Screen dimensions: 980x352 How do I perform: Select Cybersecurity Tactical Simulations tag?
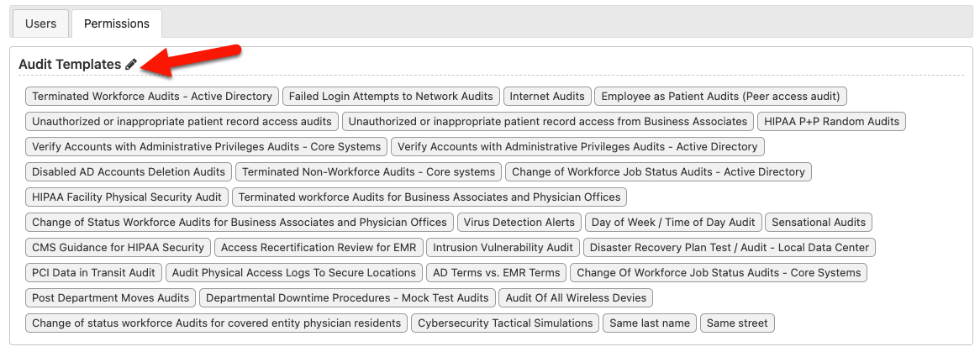tap(505, 323)
